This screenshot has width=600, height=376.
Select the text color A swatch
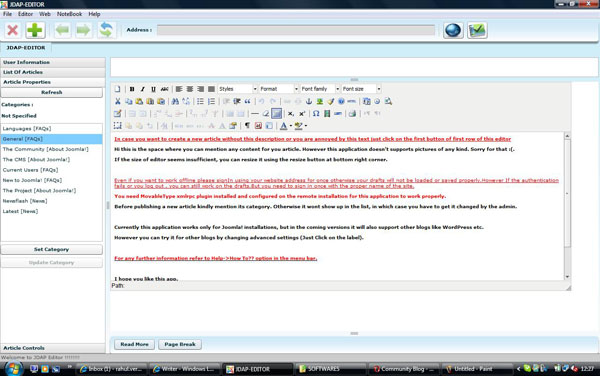tap(284, 126)
